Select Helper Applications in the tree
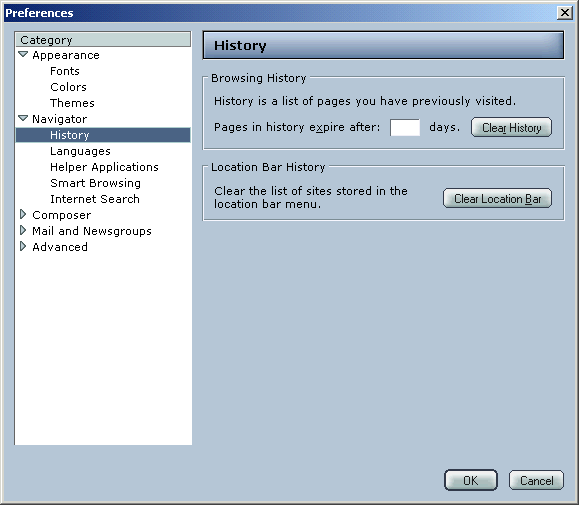579x505 pixels. 104,167
